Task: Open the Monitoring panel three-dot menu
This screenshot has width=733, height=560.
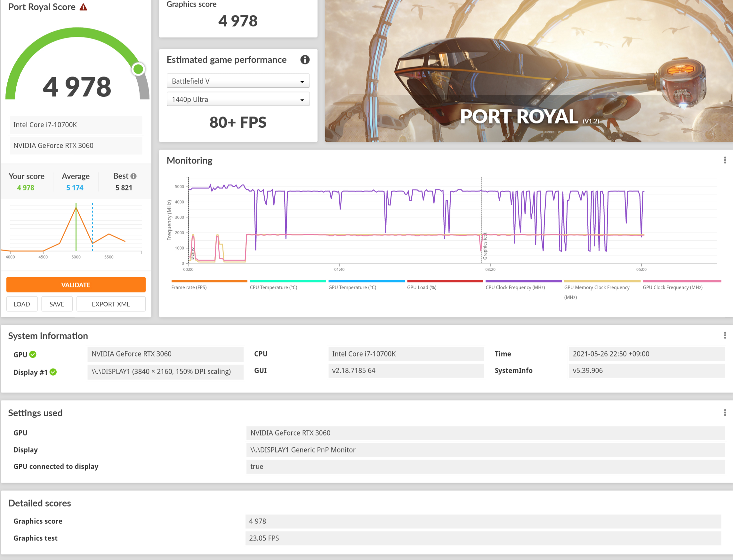Action: pyautogui.click(x=725, y=160)
